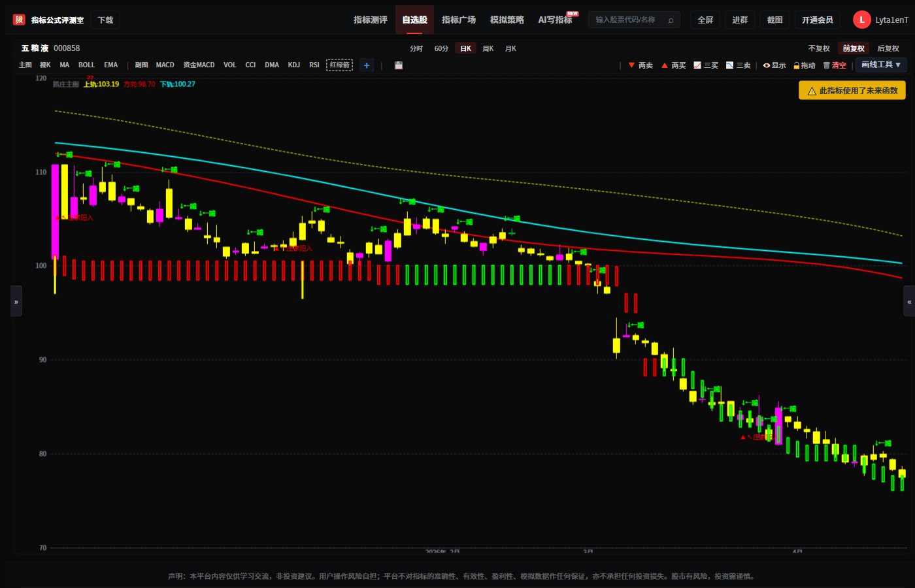Click the 截图 screenshot button

point(774,20)
